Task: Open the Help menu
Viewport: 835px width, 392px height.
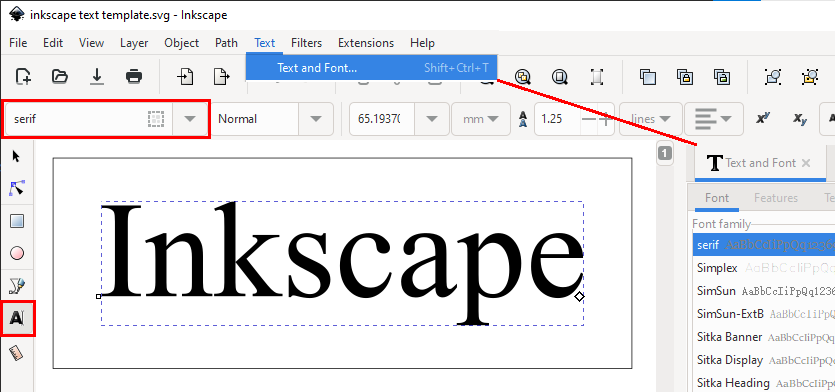Action: coord(422,43)
